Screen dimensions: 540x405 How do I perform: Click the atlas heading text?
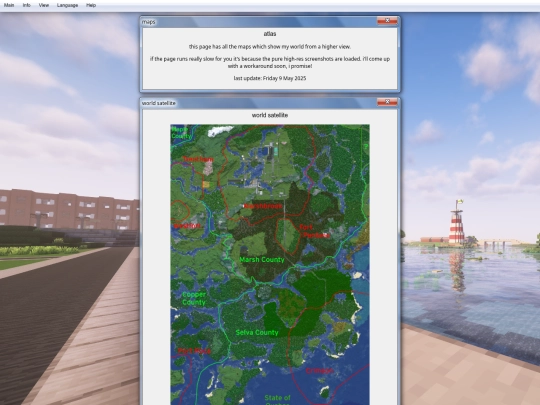click(270, 34)
